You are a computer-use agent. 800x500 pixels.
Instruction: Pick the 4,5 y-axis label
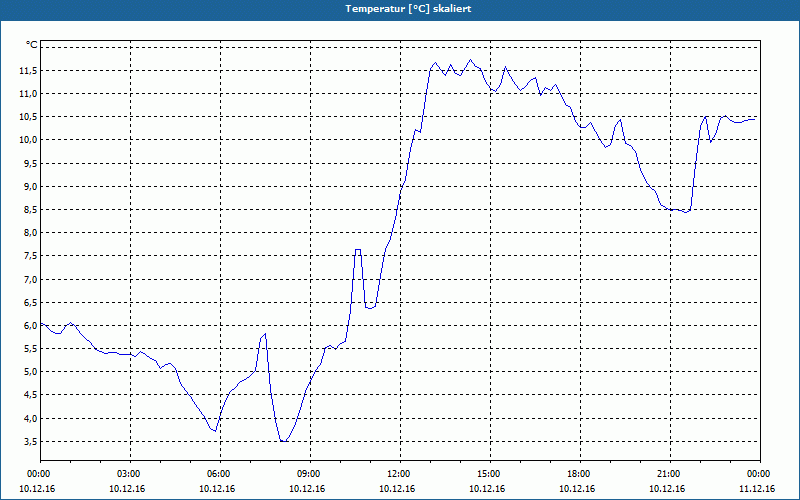pos(30,395)
